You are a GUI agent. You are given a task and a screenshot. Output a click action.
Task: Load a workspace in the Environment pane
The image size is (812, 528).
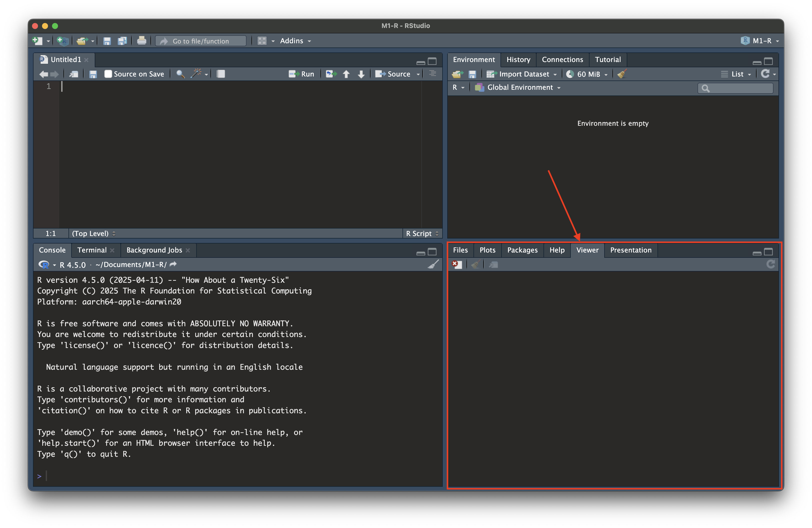(457, 74)
